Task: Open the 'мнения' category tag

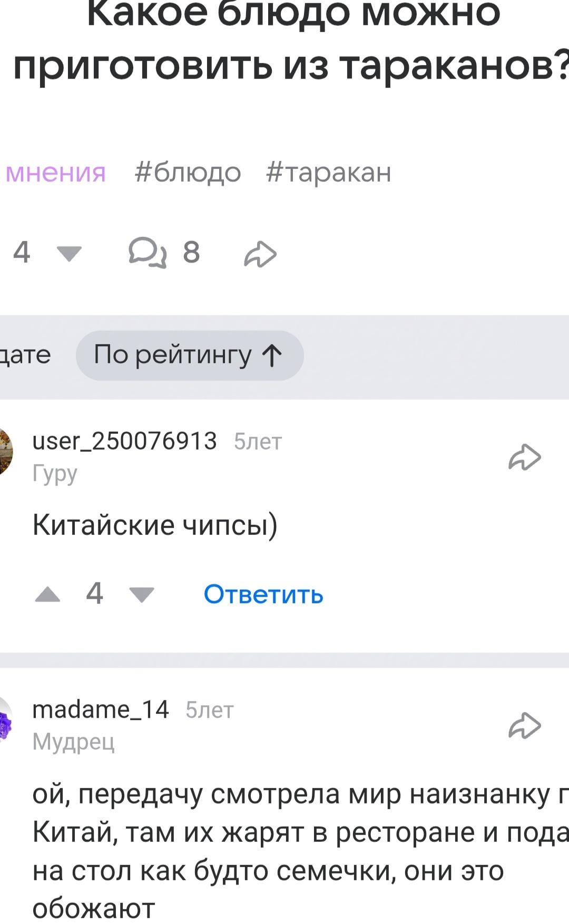Action: pyautogui.click(x=55, y=173)
